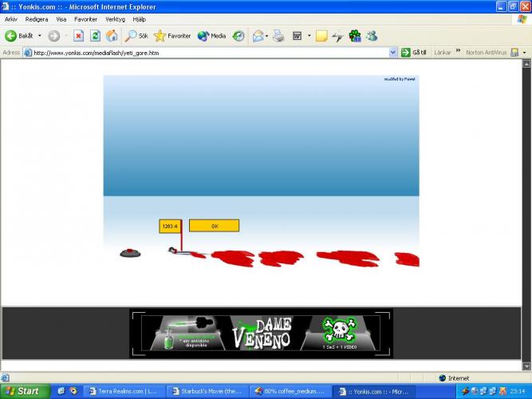This screenshot has width=532, height=399.
Task: Click the Gå till button
Action: click(415, 53)
